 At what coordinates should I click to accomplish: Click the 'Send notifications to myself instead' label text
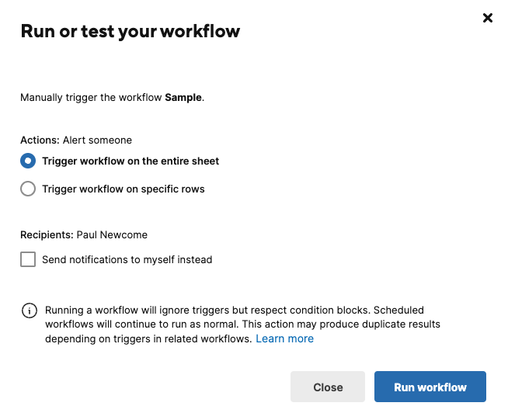(127, 260)
